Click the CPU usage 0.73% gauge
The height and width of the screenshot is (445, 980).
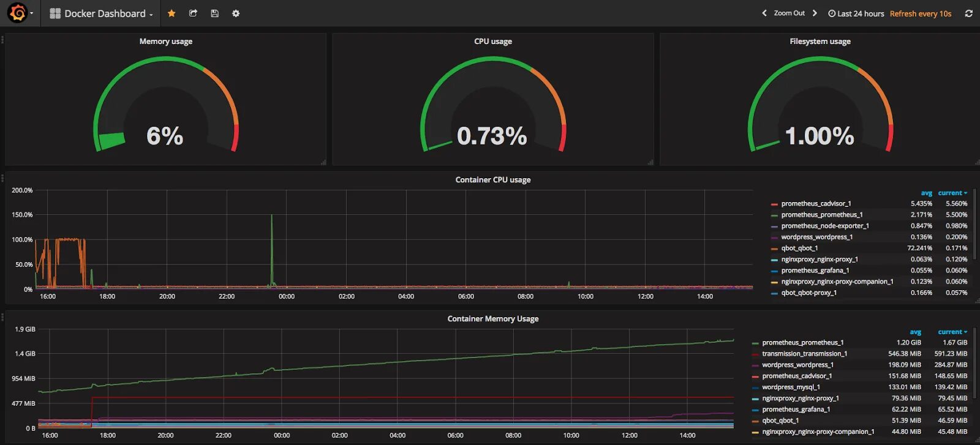coord(493,105)
